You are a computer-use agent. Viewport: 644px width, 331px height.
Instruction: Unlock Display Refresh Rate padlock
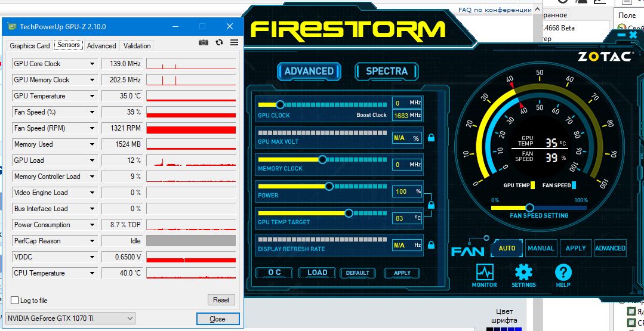point(431,245)
